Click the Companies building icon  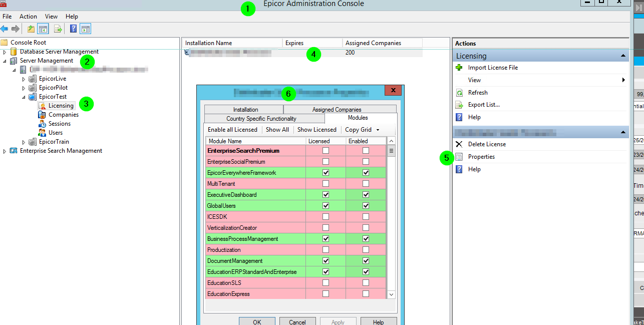coord(42,115)
